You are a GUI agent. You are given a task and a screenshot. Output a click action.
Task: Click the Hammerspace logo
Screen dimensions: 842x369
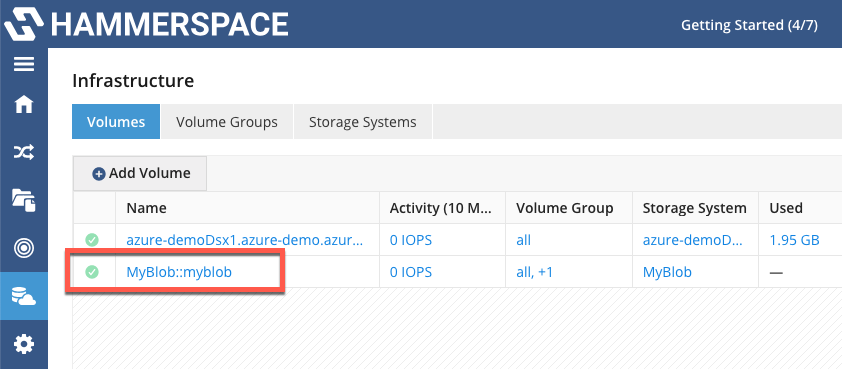(146, 24)
